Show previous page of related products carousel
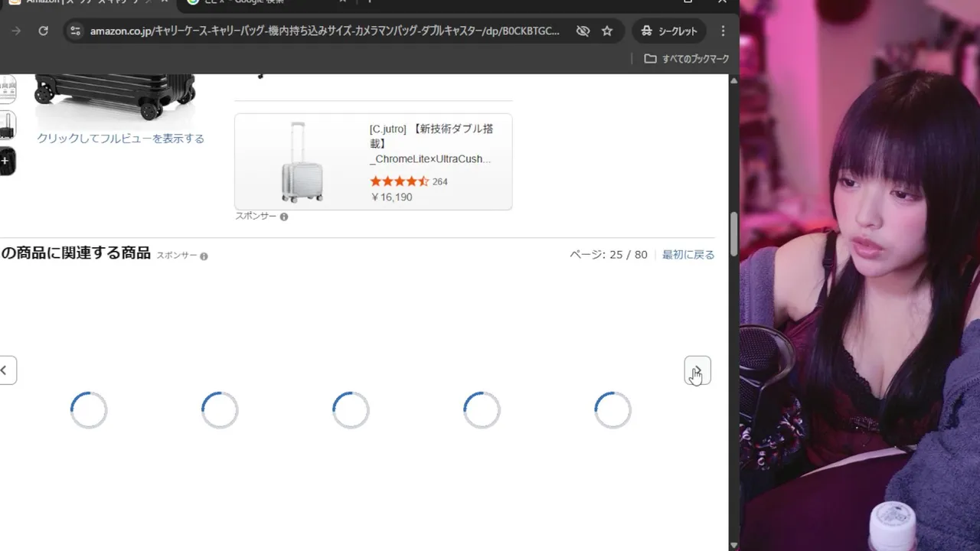Viewport: 980px width, 551px height. 6,370
